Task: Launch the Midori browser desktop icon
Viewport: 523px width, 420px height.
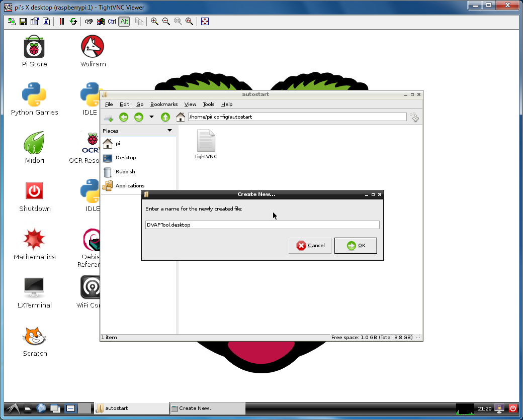Action: pos(34,147)
